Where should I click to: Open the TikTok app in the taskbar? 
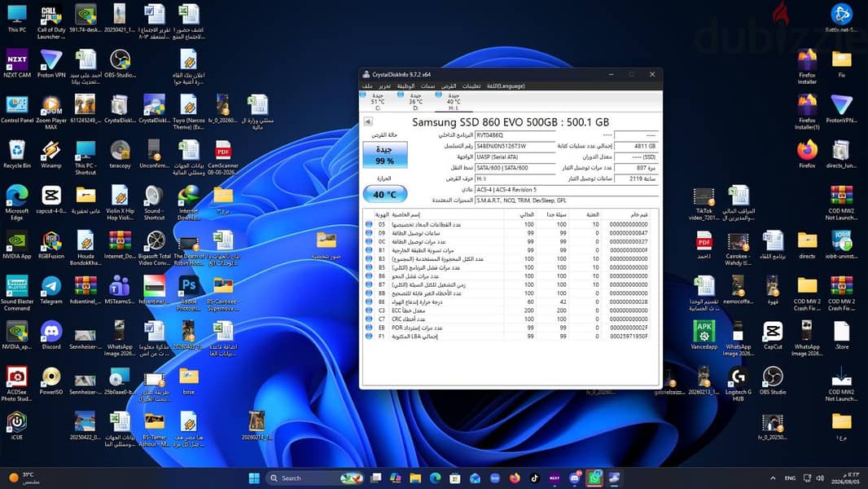click(x=534, y=478)
